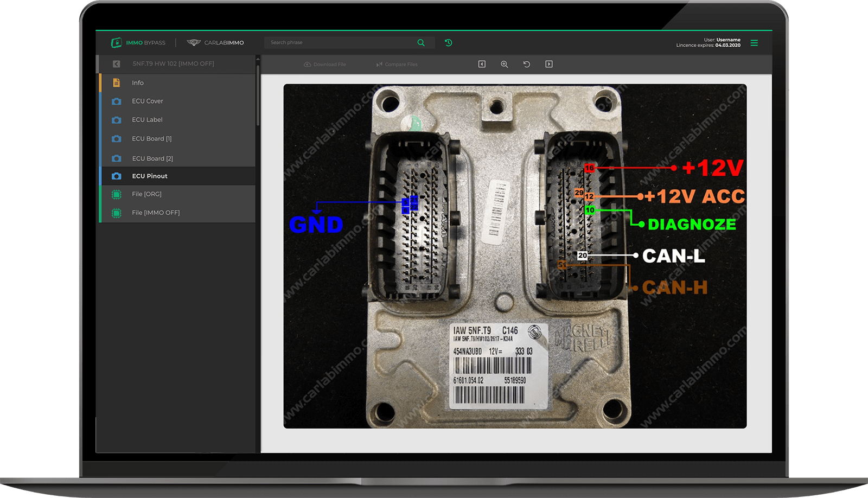Click the Username text

[x=728, y=40]
